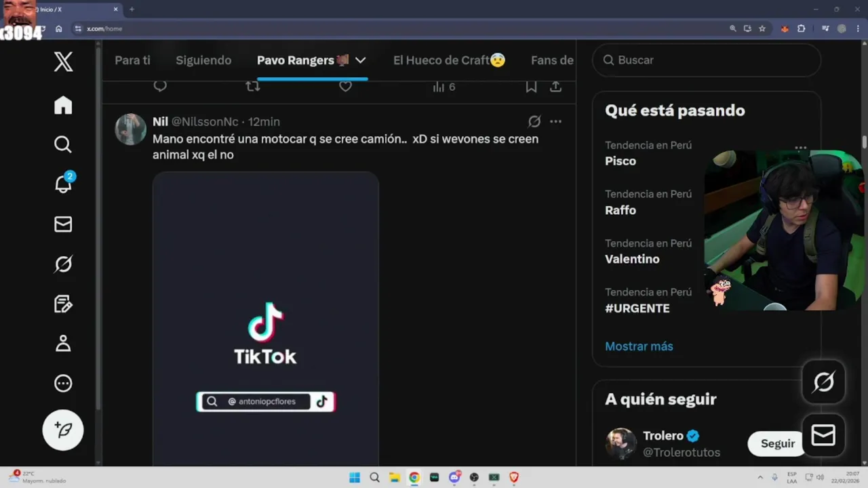Open Brave browser from the taskbar
Viewport: 868px width, 488px height.
(514, 477)
